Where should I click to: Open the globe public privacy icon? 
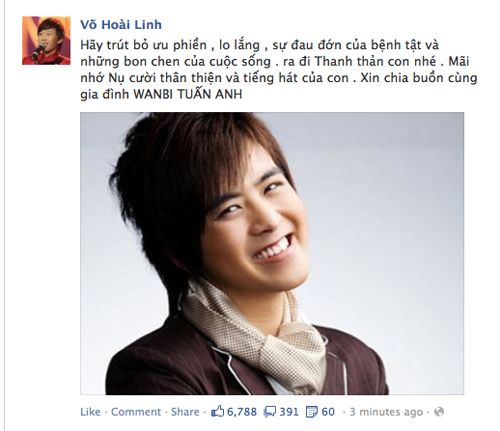(439, 412)
